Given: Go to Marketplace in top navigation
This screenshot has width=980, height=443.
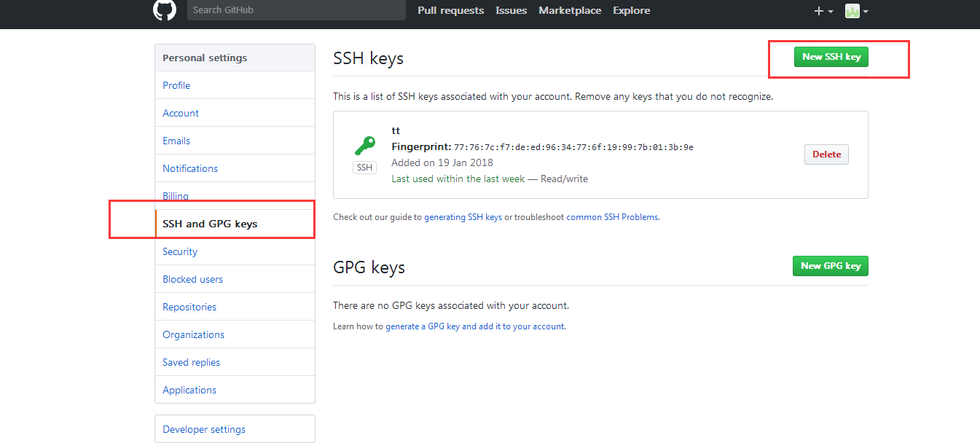Looking at the screenshot, I should tap(570, 10).
